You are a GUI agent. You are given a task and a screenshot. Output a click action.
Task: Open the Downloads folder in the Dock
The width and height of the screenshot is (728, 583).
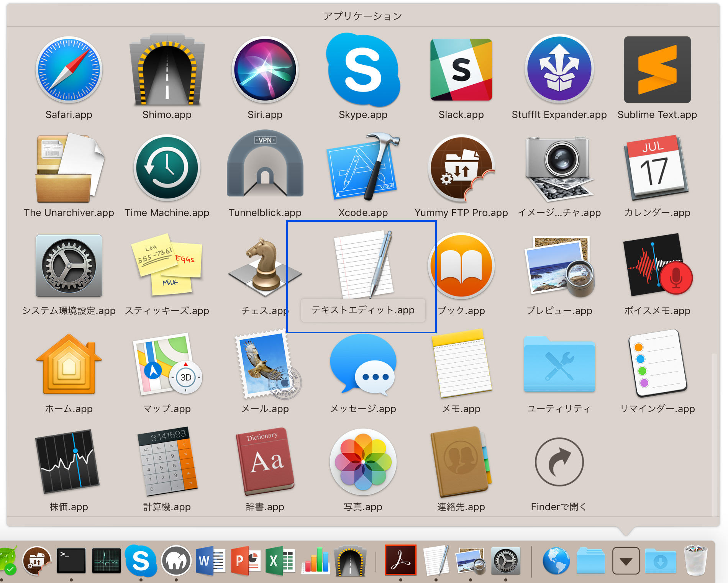(x=661, y=561)
